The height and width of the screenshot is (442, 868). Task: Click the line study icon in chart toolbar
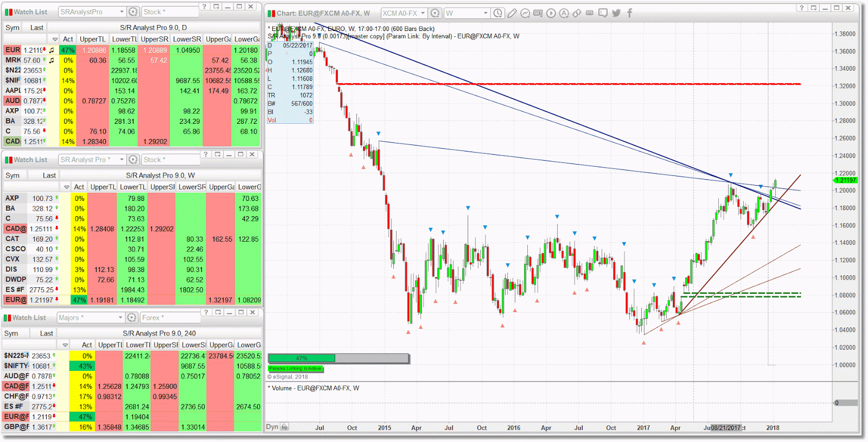(525, 12)
